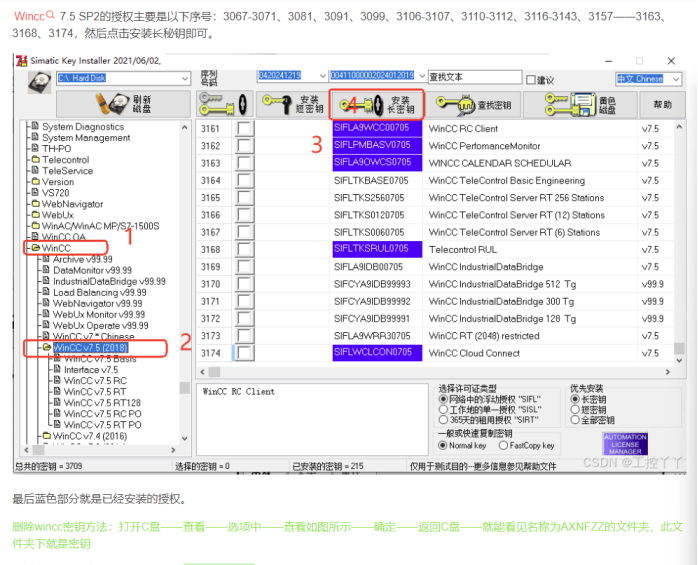Screen dimensions: 698x565
Task: Click the Simatic Key Installer title icon
Action: [x=21, y=61]
